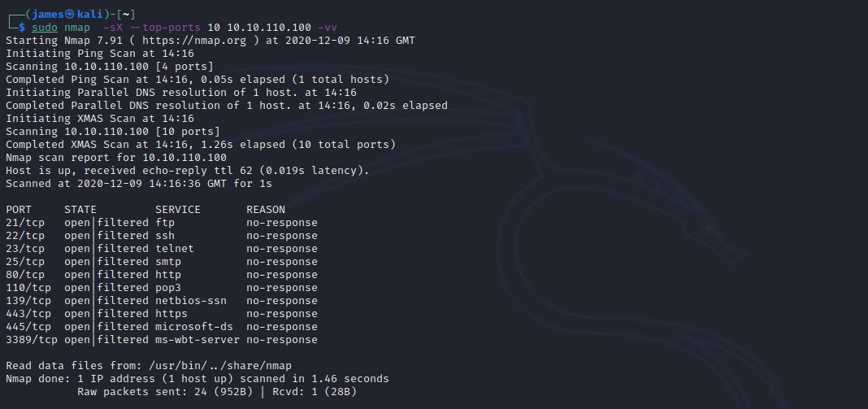This screenshot has height=409, width=868.
Task: Click the '21/tcp' port entry
Action: pyautogui.click(x=25, y=223)
